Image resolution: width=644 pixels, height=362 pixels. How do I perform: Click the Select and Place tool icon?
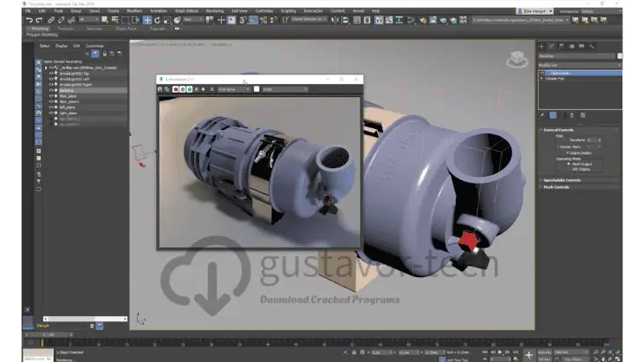coord(178,20)
